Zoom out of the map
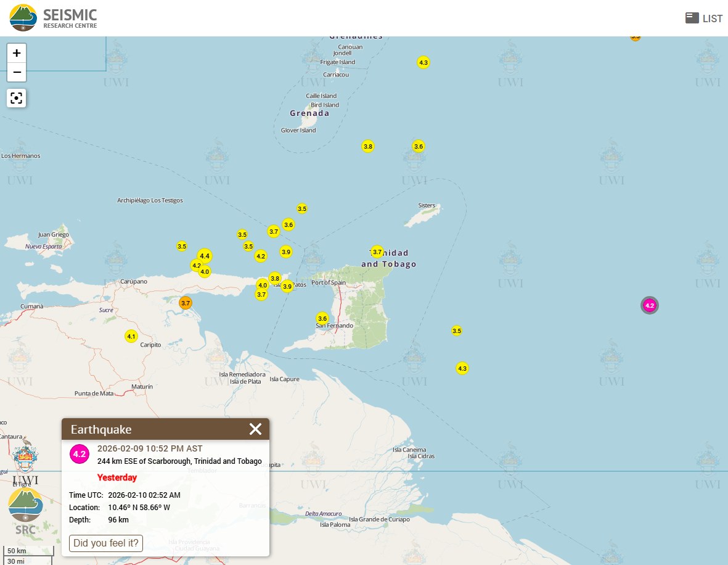 pyautogui.click(x=17, y=72)
